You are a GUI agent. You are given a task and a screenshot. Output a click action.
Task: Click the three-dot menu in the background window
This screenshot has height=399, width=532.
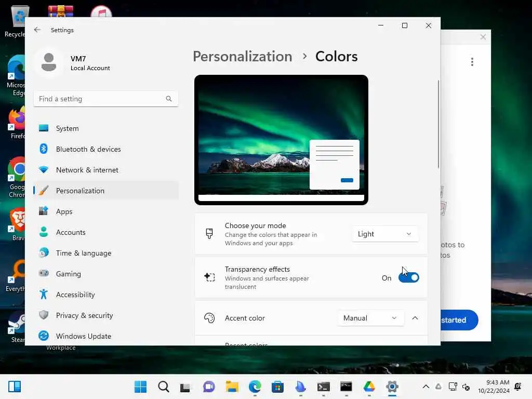(x=472, y=62)
